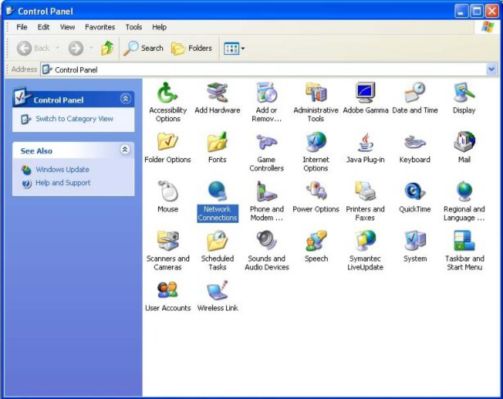Viewport: 503px width, 399px height.
Task: Click the Control Panel title bar icon
Action: 10,11
